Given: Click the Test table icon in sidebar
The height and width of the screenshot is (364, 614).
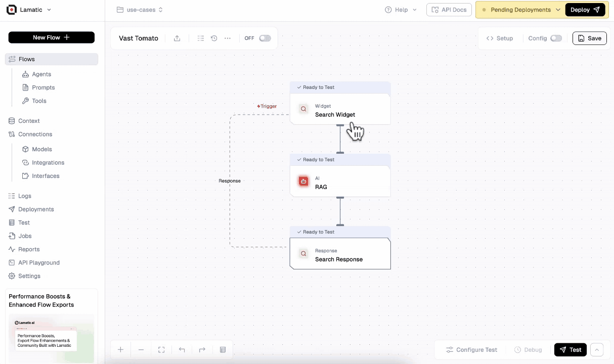Looking at the screenshot, I should tap(12, 222).
